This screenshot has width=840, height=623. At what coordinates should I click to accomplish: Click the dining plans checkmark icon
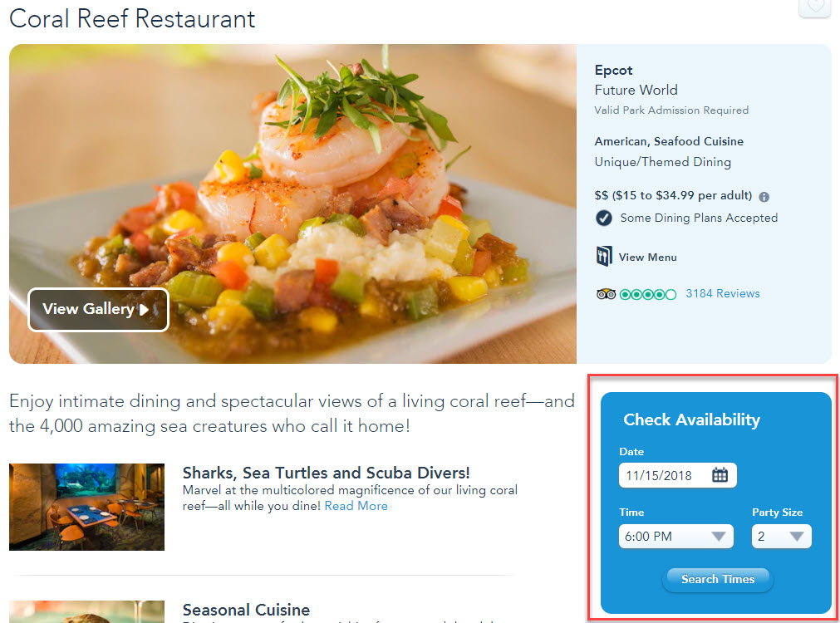point(604,218)
